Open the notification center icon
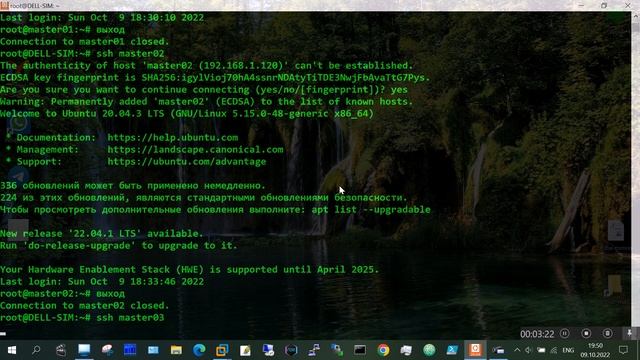 (623, 350)
